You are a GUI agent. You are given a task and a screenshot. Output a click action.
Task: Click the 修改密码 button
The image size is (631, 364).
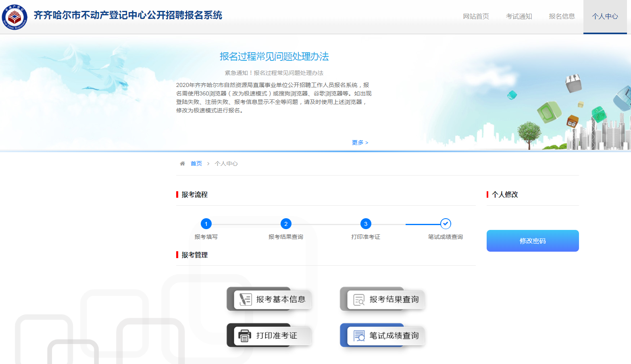tap(533, 241)
